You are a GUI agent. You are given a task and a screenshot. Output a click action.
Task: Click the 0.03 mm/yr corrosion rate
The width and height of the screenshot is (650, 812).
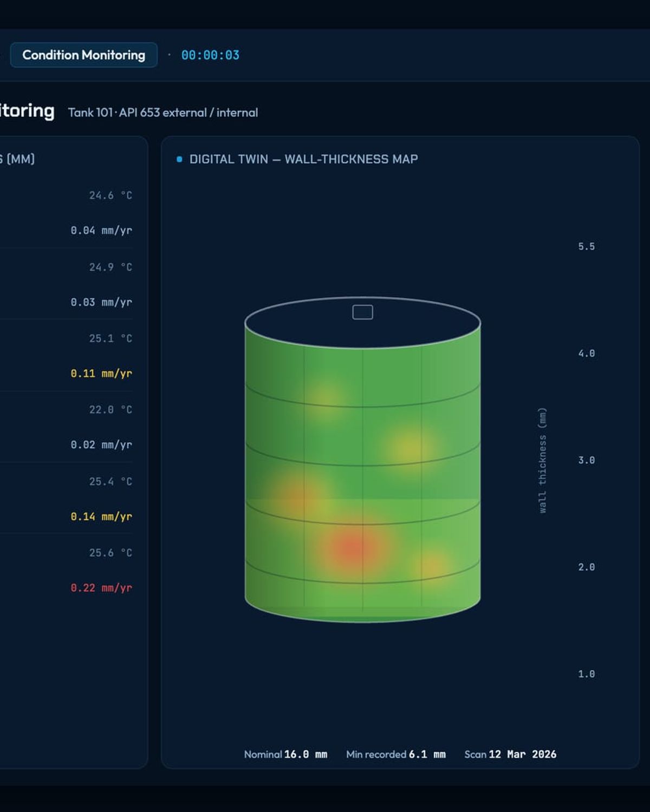click(101, 302)
